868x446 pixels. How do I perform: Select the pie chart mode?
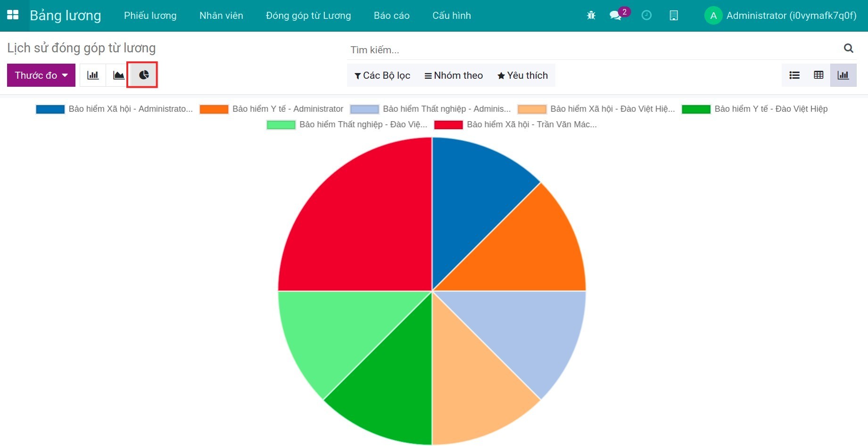click(x=143, y=75)
